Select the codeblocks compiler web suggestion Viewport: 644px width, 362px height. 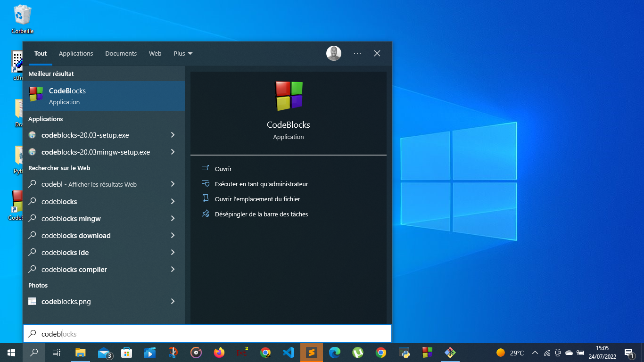tap(94, 269)
